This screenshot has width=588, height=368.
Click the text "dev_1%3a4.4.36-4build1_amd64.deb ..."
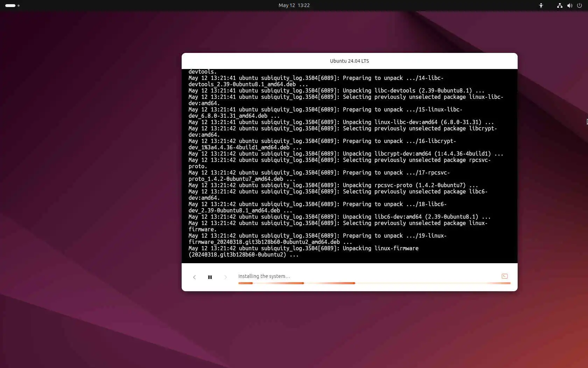coord(245,147)
